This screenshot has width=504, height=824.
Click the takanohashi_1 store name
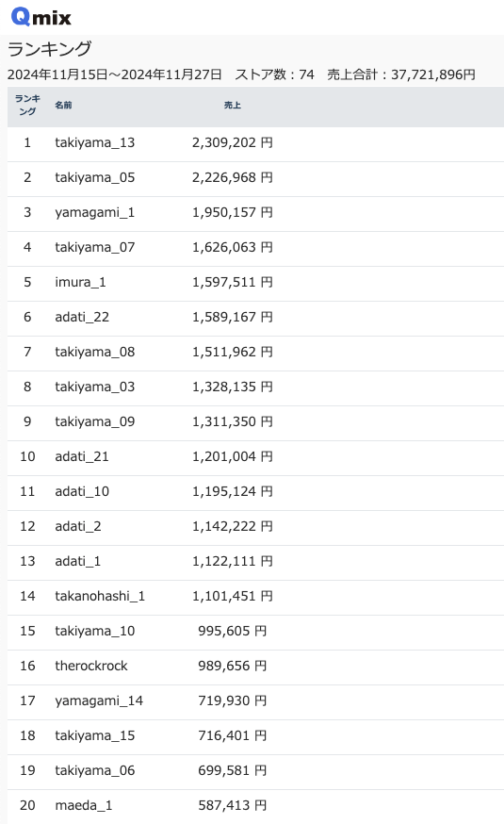coord(100,596)
